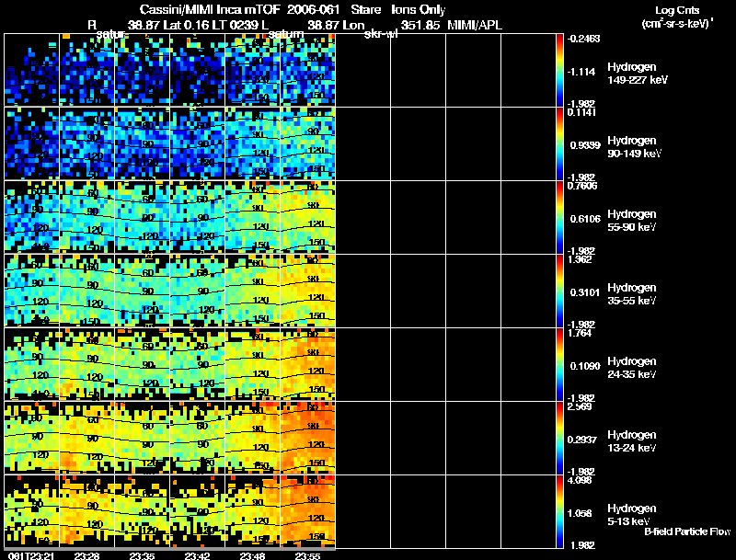
Task: Click the 13-24 keV image panel above 23:55
Action: (x=308, y=438)
